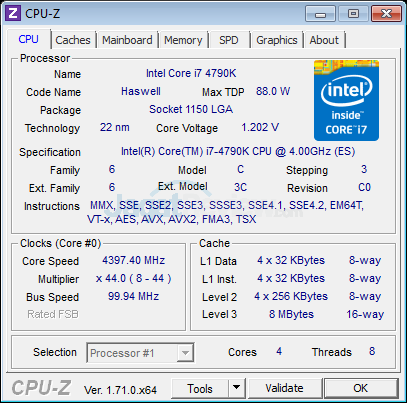Click the Validate button
407x403 pixels.
[284, 388]
